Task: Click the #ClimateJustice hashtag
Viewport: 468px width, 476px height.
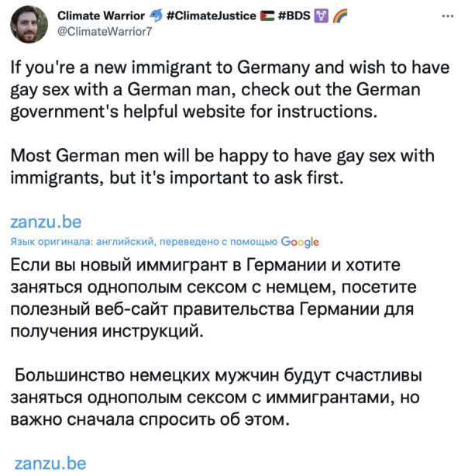Action: 210,16
